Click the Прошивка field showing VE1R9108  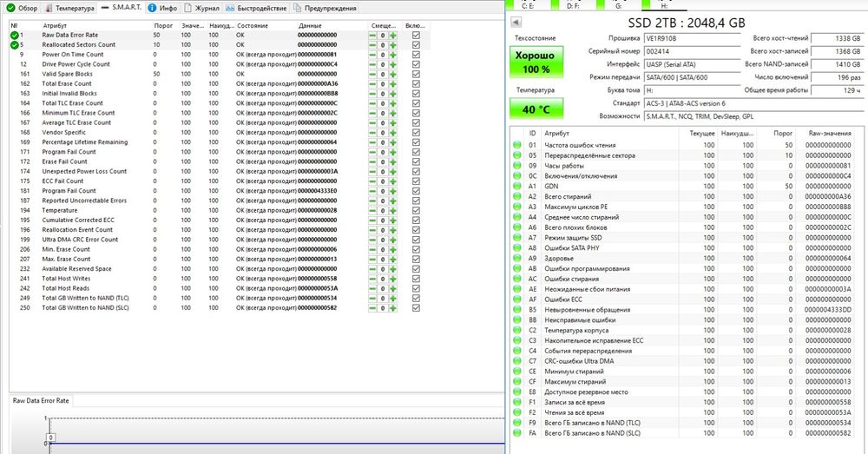[x=692, y=38]
